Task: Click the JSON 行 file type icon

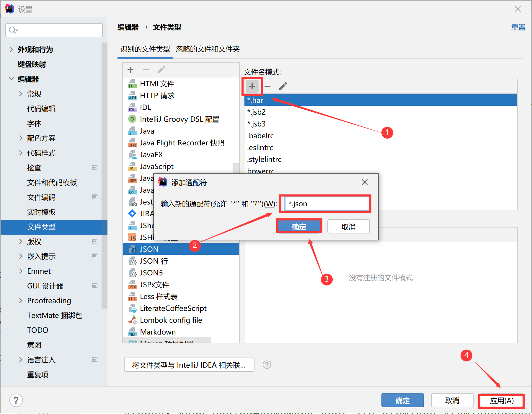Action: point(133,261)
